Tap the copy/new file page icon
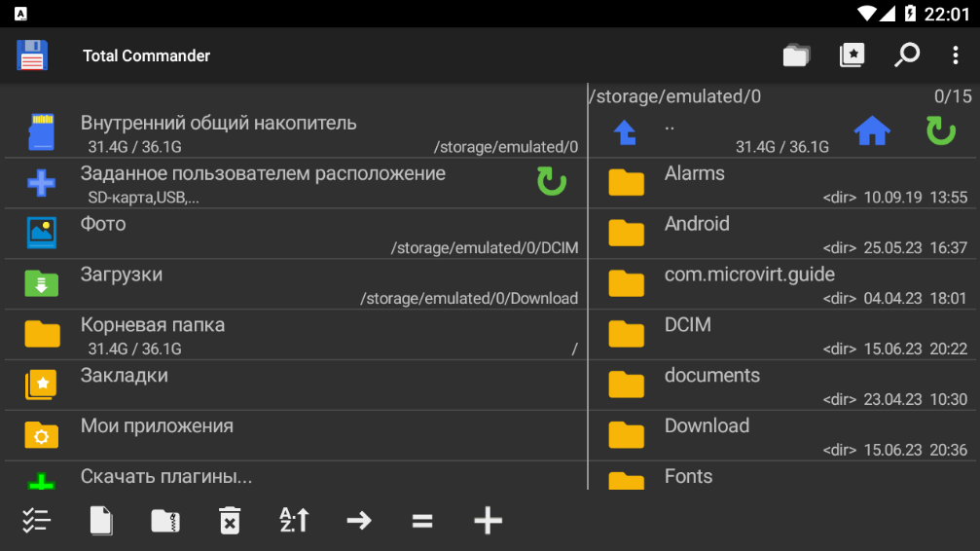 tap(100, 521)
